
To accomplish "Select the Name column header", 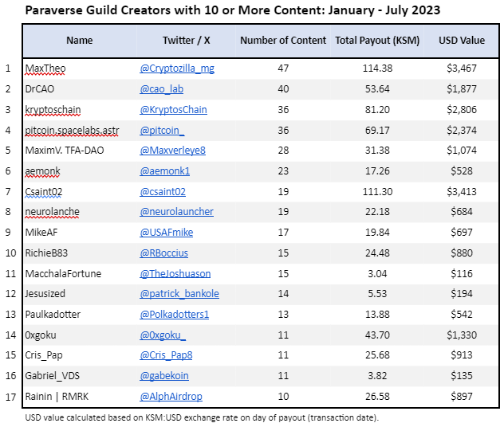I will 80,41.
